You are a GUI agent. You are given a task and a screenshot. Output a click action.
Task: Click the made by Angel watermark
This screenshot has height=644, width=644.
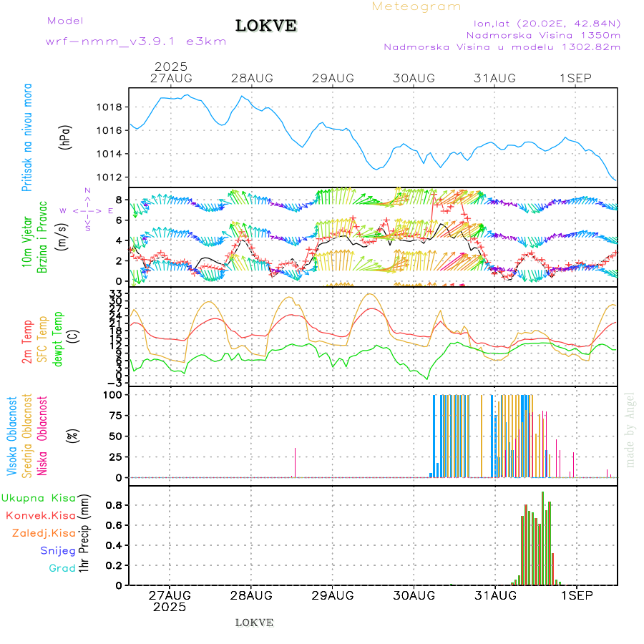[x=630, y=429]
